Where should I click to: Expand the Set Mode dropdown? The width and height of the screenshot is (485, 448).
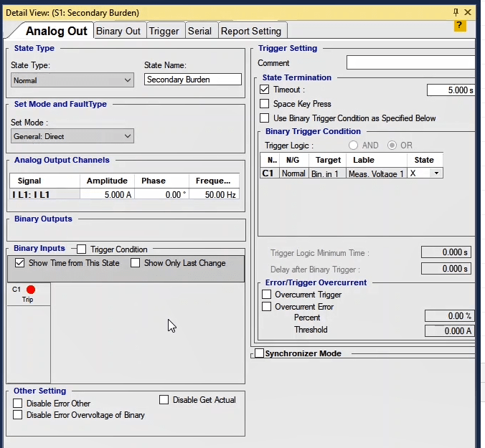[72, 136]
